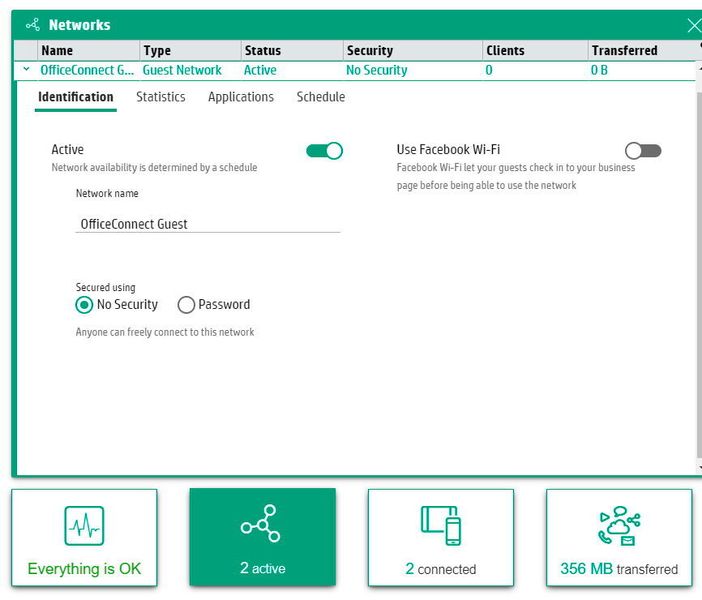Collapse the OfficeConnect Guest network row

26,69
